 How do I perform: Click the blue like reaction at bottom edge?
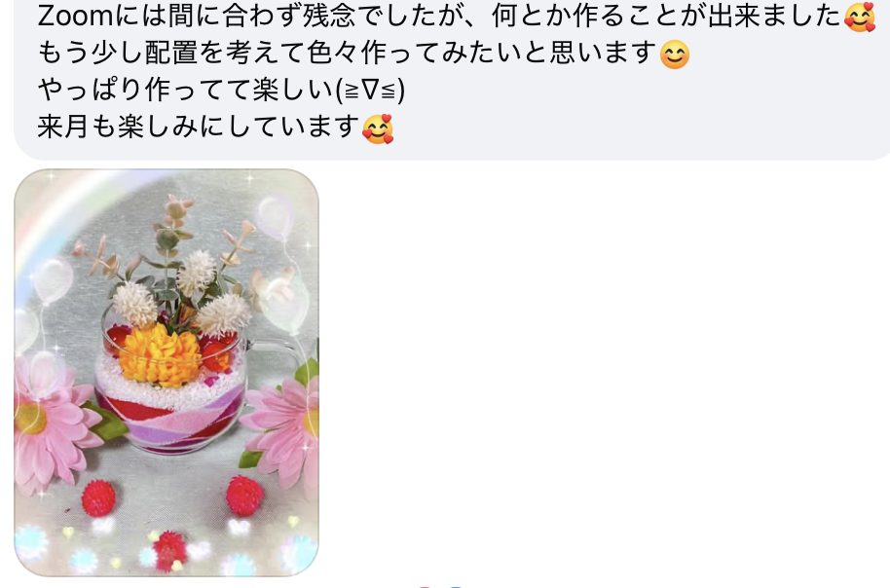(456, 586)
